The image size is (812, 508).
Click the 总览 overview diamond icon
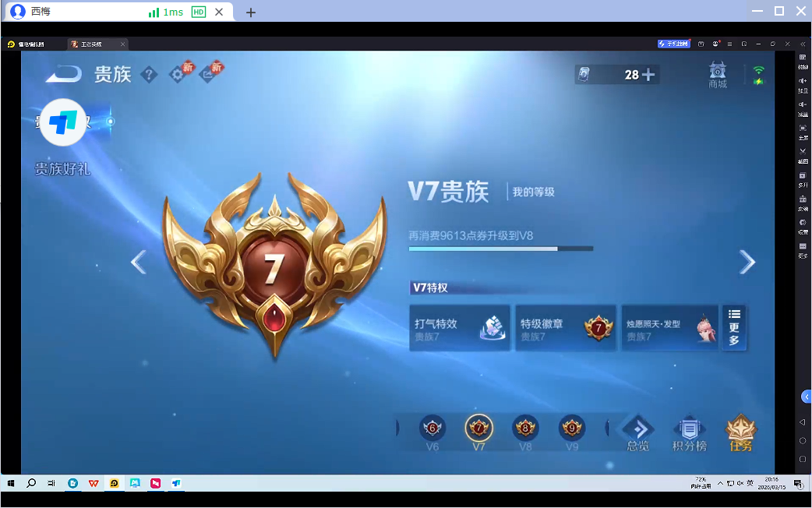coord(637,429)
